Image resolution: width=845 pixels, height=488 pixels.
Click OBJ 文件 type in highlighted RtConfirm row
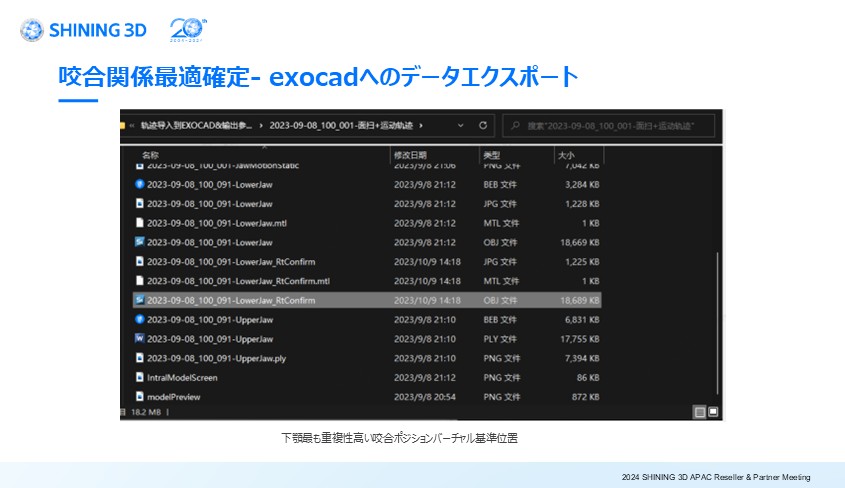[x=500, y=300]
